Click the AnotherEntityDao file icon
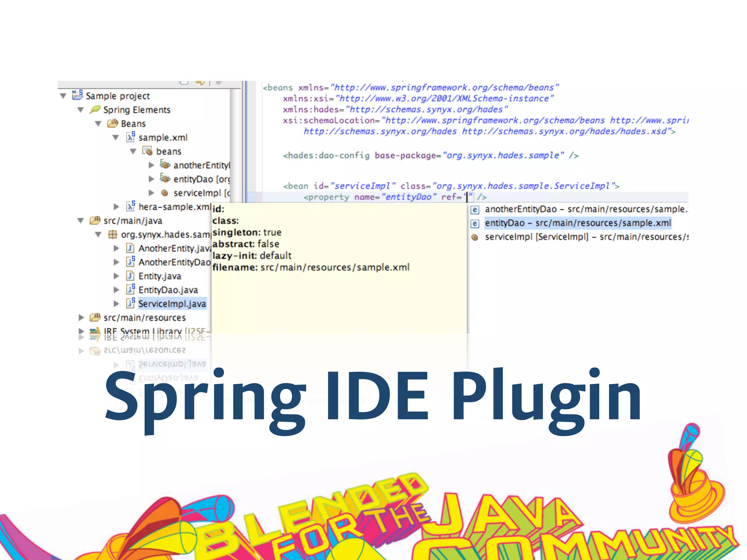 pyautogui.click(x=131, y=261)
